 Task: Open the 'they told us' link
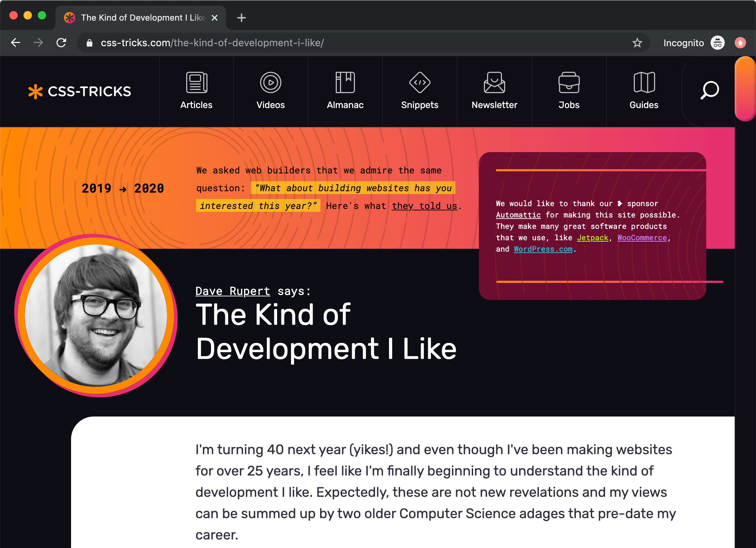[424, 206]
